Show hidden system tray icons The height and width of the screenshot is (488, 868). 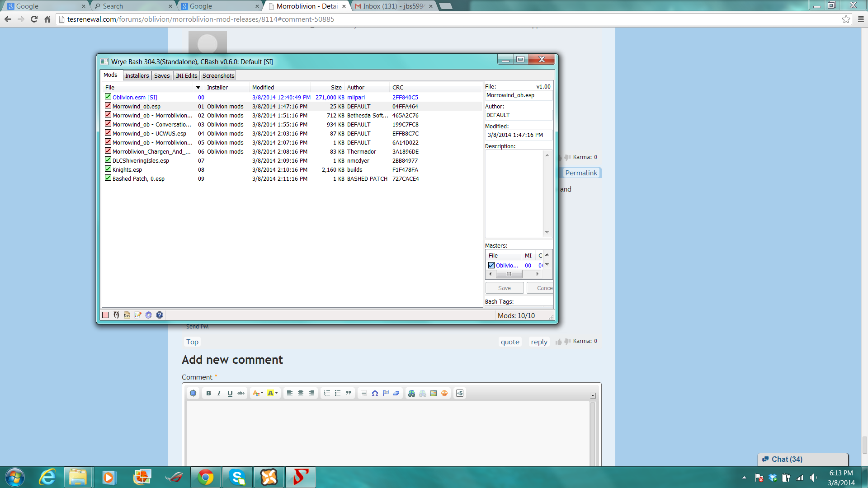[x=744, y=478]
